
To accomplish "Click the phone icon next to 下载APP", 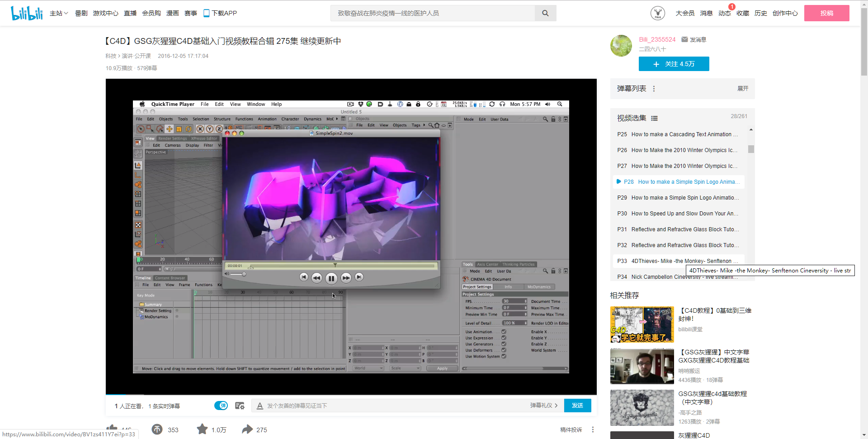I will tap(206, 13).
